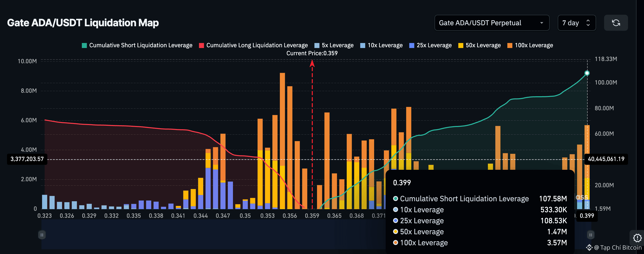
Task: Click the 7 day stepper arrows
Action: [588, 23]
